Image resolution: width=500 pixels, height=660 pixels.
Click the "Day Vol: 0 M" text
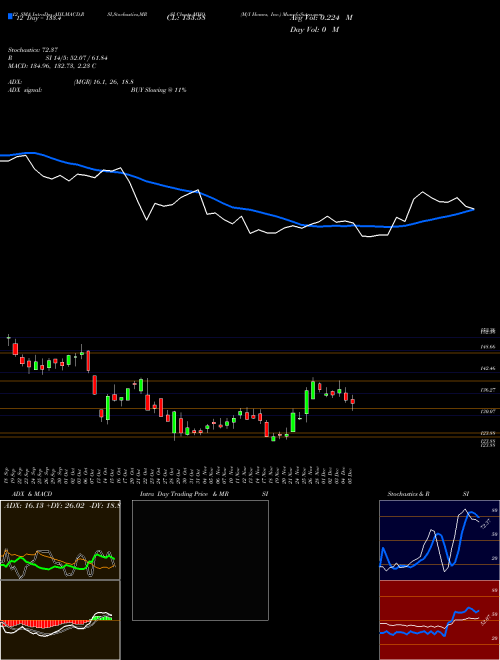coord(315,30)
